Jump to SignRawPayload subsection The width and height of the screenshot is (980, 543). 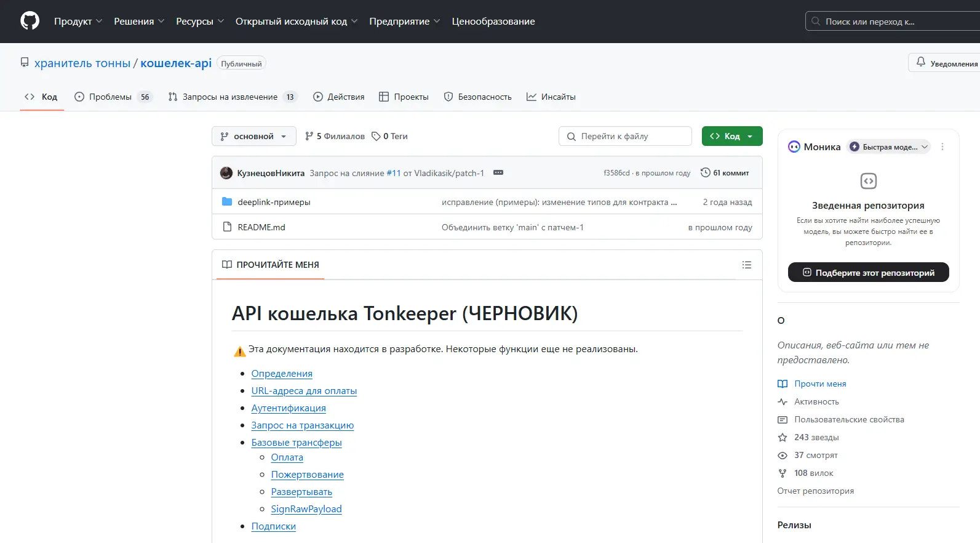coord(306,509)
